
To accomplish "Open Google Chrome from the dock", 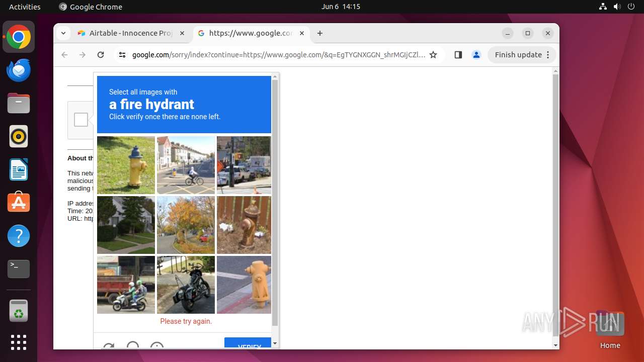I will tap(19, 37).
